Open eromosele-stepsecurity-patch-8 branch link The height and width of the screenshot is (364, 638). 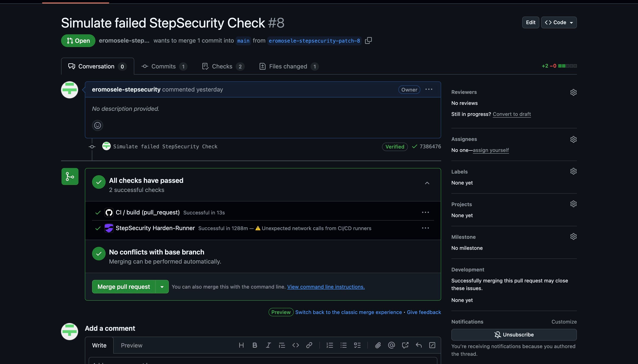[x=314, y=40]
